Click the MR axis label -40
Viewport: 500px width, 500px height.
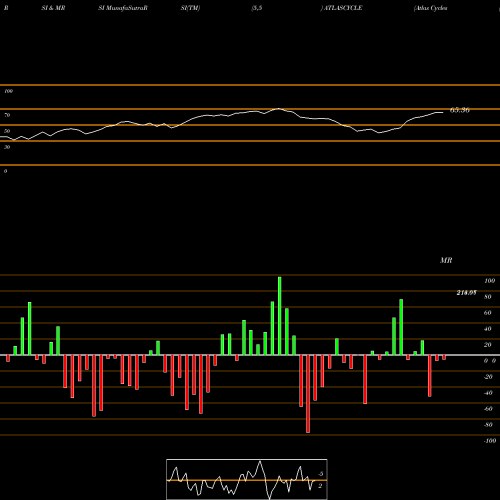(x=488, y=393)
